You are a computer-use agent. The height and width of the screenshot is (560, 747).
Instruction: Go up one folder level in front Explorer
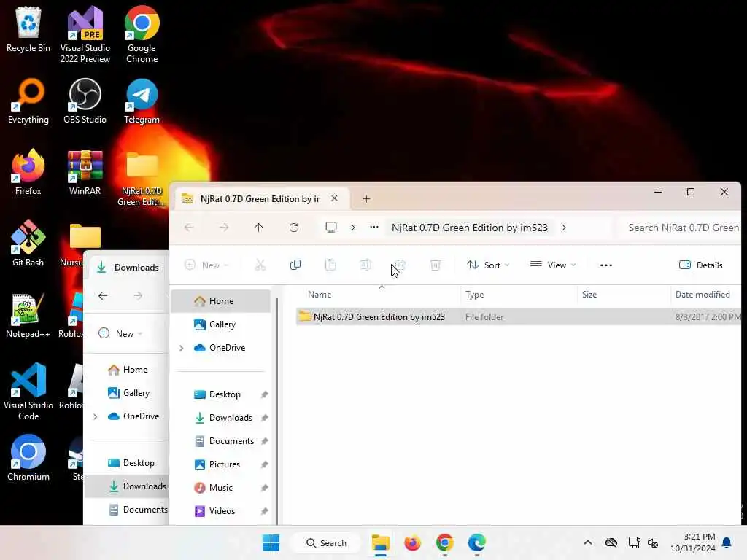[259, 227]
